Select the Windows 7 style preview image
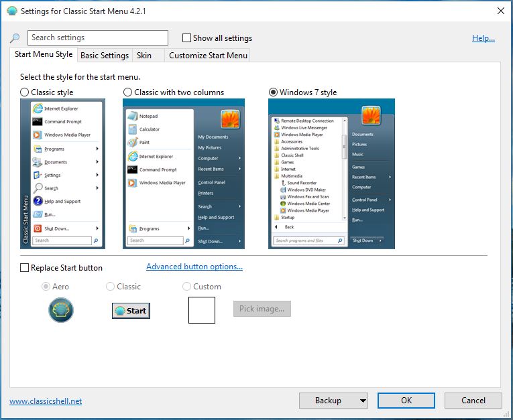 (331, 173)
